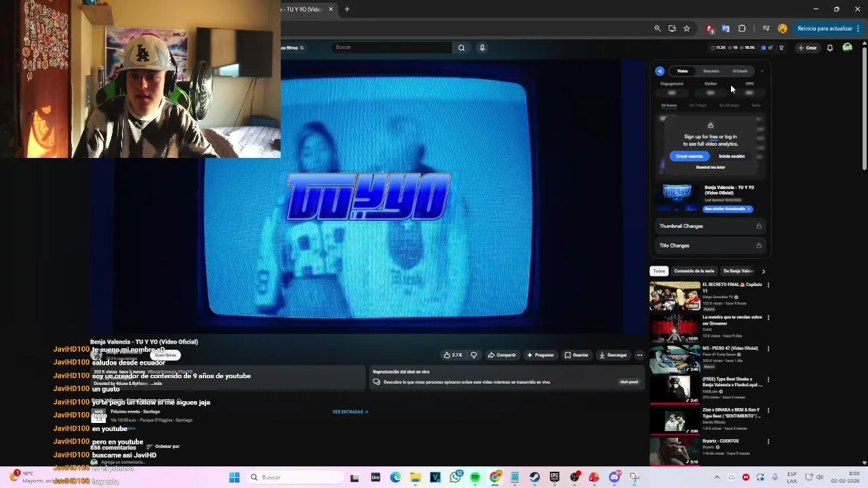Image resolution: width=868 pixels, height=488 pixels.
Task: Open Spotify from the taskbar
Action: 475,477
